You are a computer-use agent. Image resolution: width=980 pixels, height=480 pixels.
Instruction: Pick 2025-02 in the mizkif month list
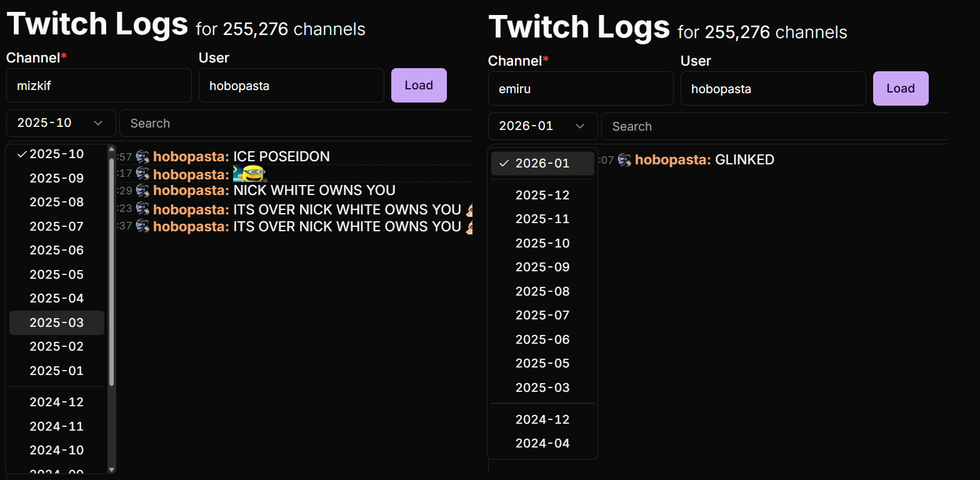[57, 346]
